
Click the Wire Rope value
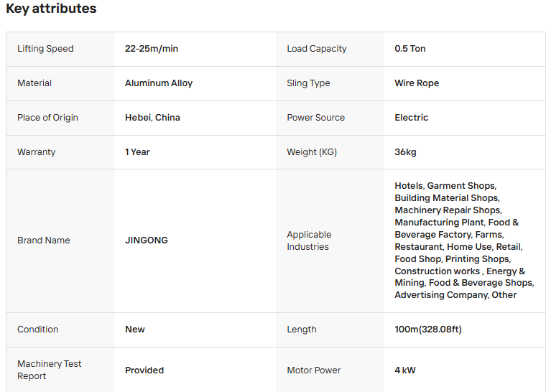pos(417,83)
